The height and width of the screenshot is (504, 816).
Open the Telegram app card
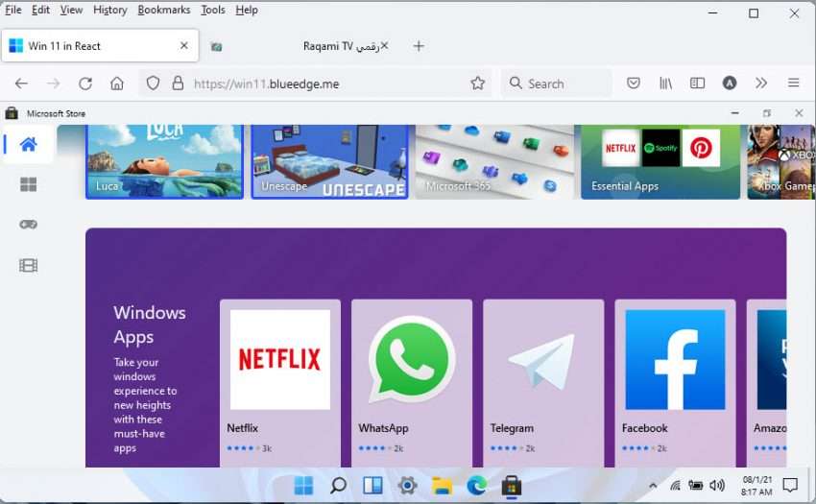tap(543, 383)
